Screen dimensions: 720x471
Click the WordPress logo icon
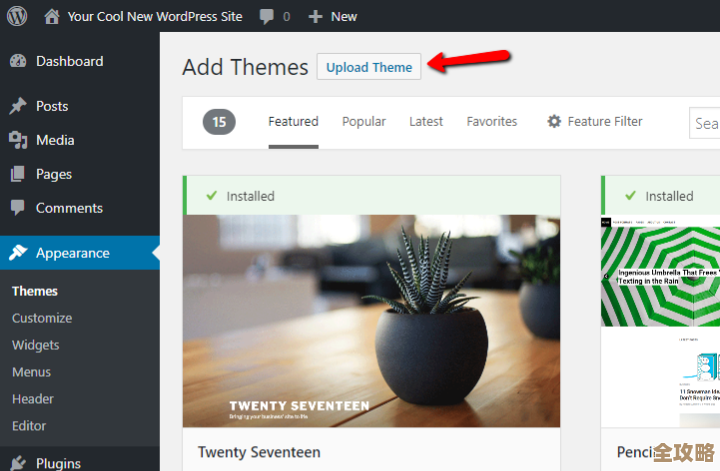[17, 16]
